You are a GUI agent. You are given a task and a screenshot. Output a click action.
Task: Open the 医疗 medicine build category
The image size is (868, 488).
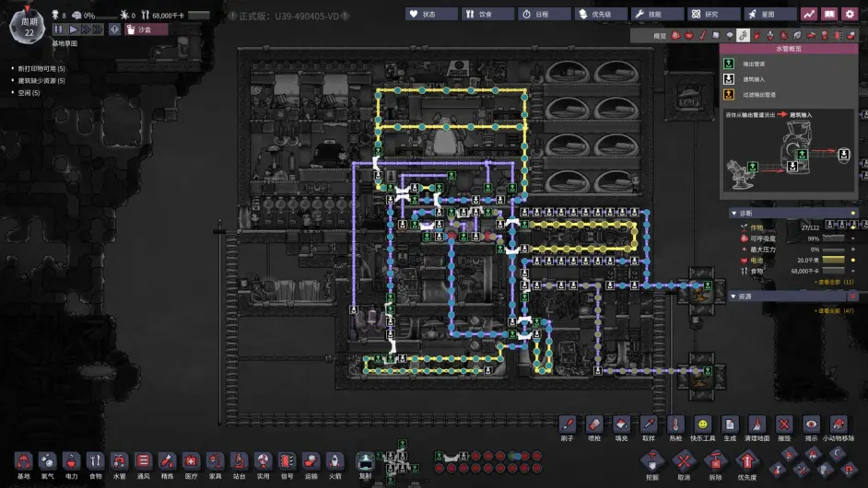(191, 465)
